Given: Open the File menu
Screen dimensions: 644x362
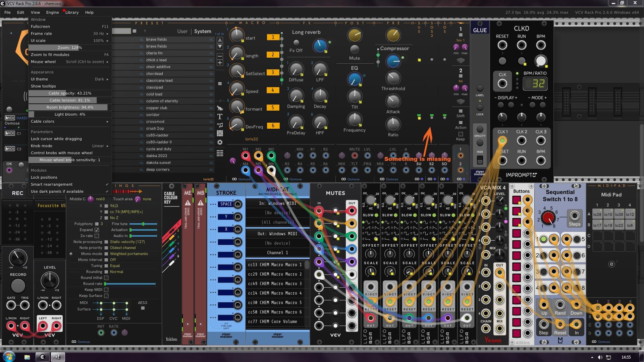Looking at the screenshot, I should tap(7, 12).
